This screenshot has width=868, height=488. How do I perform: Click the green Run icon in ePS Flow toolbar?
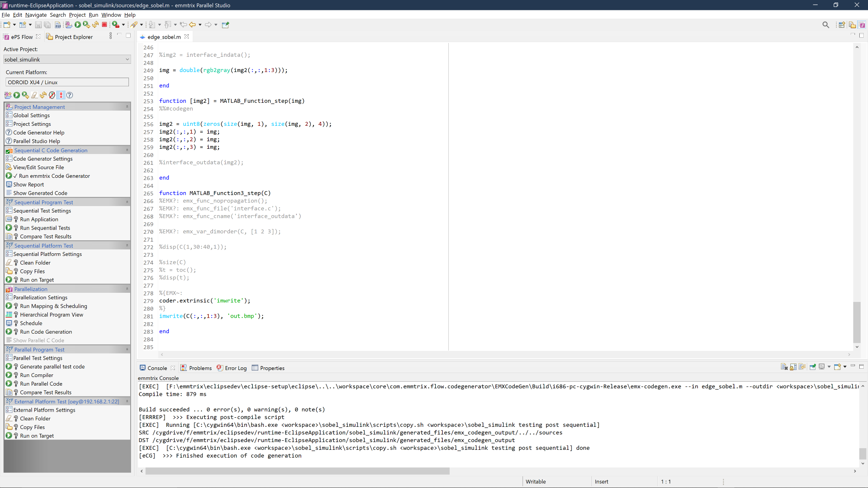16,95
